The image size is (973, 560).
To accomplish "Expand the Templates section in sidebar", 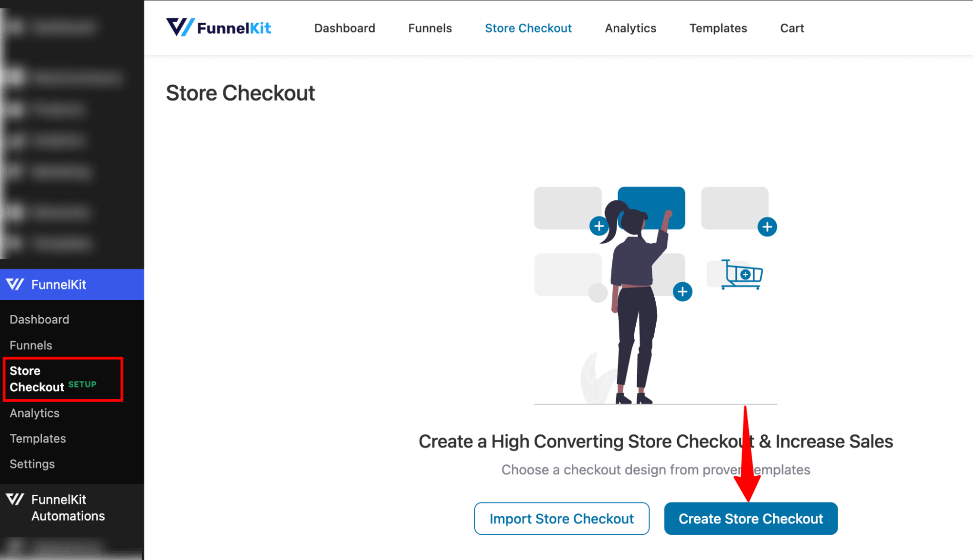I will click(38, 438).
